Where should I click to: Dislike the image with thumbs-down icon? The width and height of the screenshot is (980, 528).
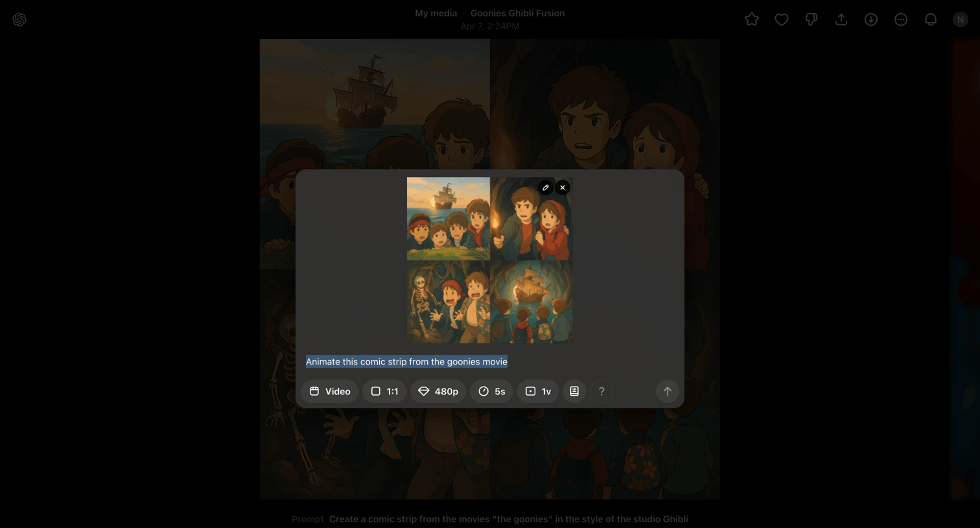(x=811, y=19)
